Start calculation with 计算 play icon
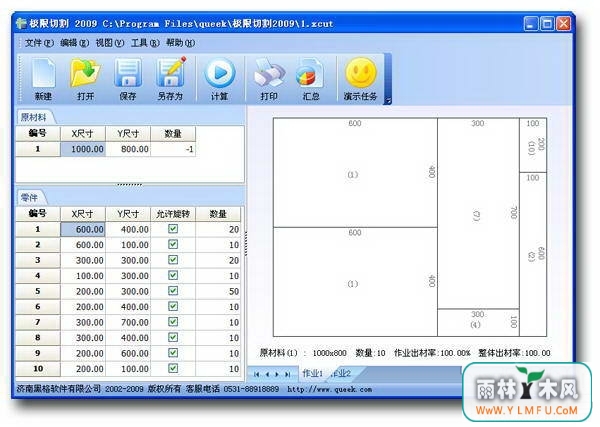The height and width of the screenshot is (427, 600). [220, 80]
